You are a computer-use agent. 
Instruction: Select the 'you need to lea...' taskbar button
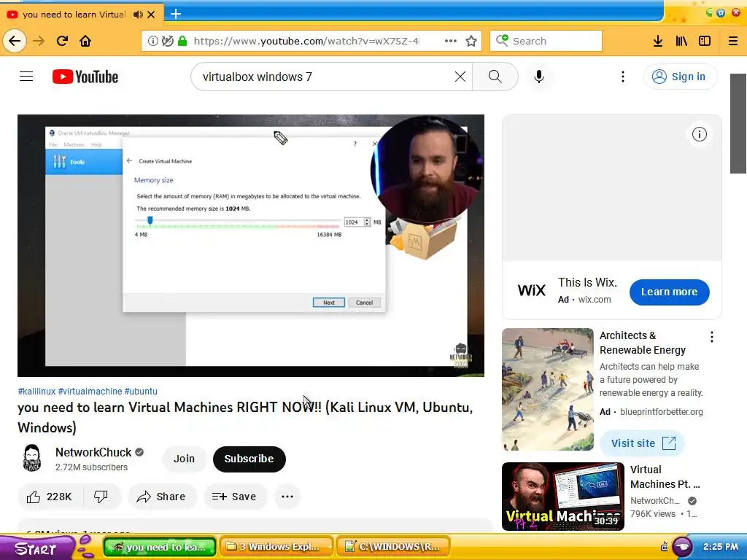[x=160, y=547]
